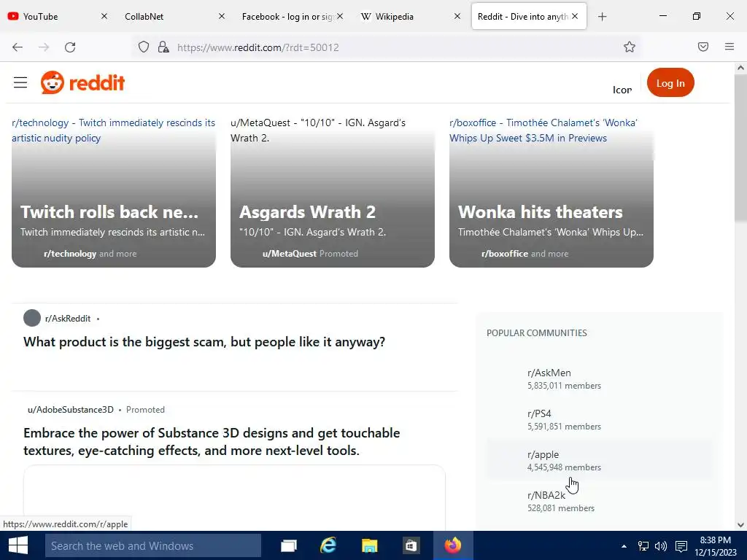Click the r/AskReddit community avatar
747x560 pixels.
(x=32, y=318)
